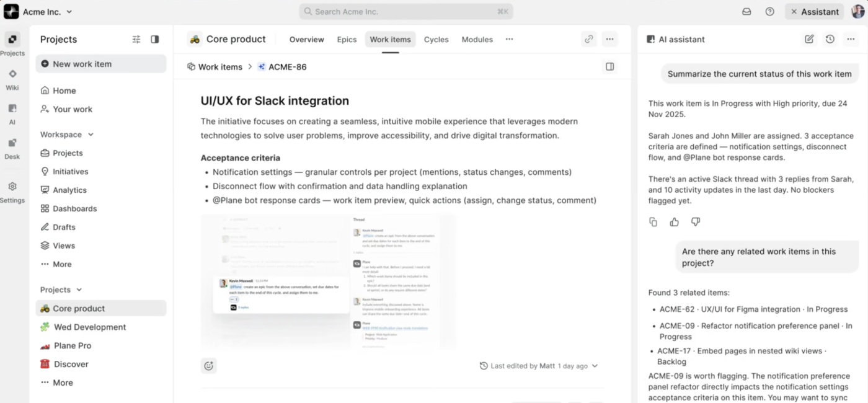Open the Desk rail icon

coord(12,143)
